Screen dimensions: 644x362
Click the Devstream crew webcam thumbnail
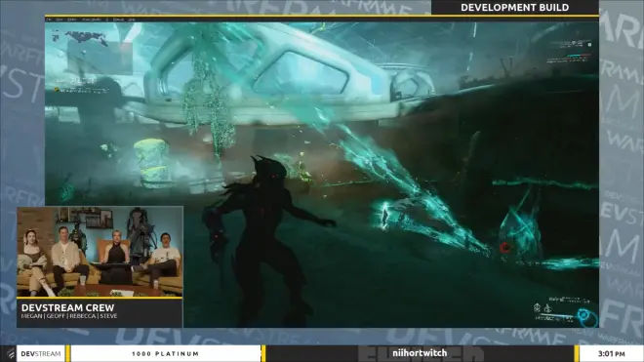[x=100, y=252]
